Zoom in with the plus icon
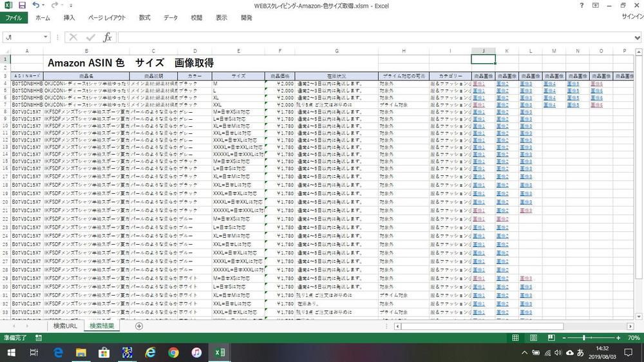The height and width of the screenshot is (362, 644). pos(618,338)
